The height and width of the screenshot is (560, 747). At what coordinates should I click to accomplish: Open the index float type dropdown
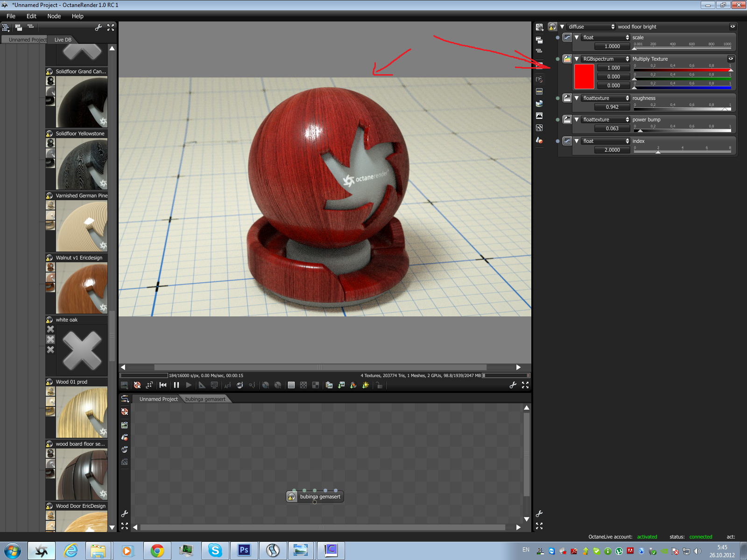click(x=606, y=141)
